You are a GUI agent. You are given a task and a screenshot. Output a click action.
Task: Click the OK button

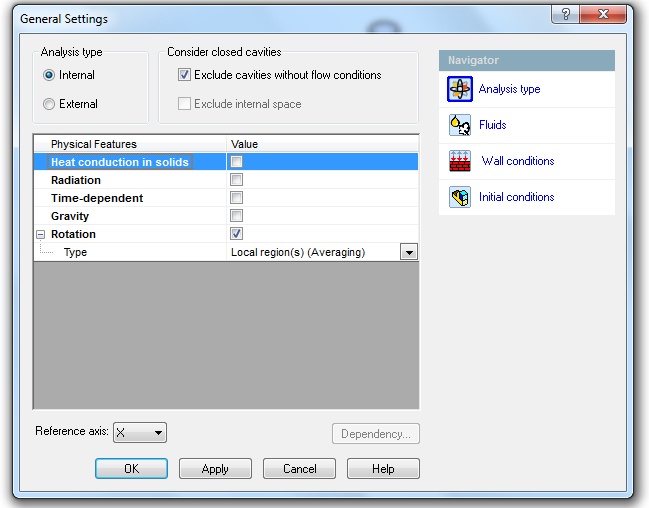tap(131, 469)
